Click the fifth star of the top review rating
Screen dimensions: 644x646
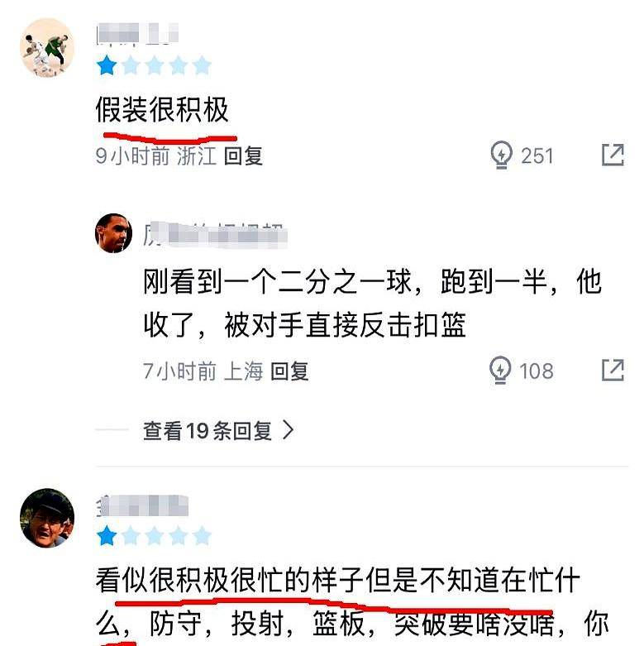(202, 66)
